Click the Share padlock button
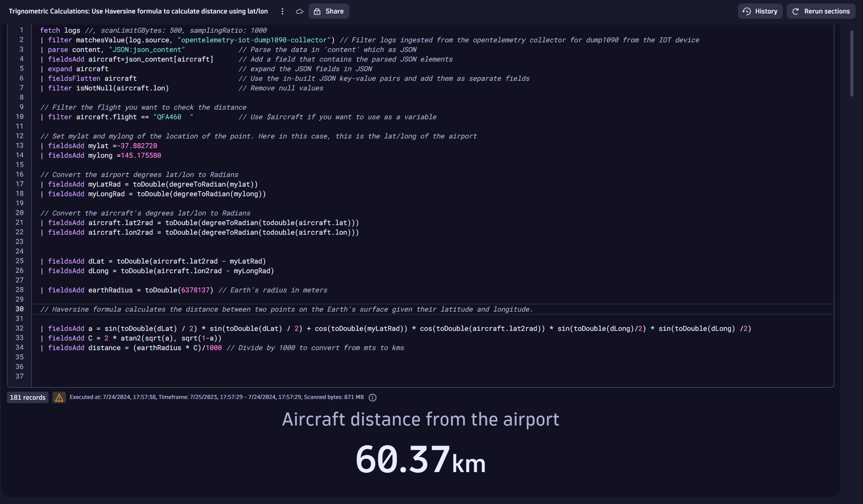This screenshot has width=863, height=504. [x=328, y=11]
